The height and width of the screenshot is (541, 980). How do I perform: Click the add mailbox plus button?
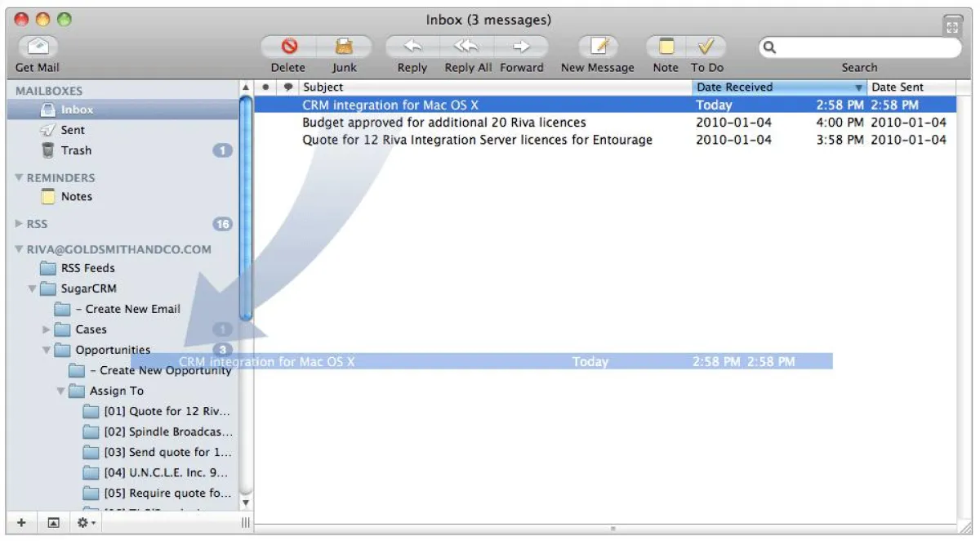(21, 523)
